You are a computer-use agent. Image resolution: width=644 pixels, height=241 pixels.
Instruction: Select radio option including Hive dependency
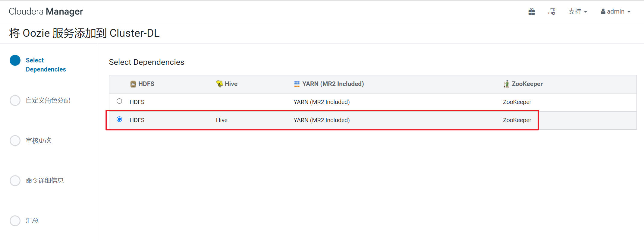(x=119, y=119)
